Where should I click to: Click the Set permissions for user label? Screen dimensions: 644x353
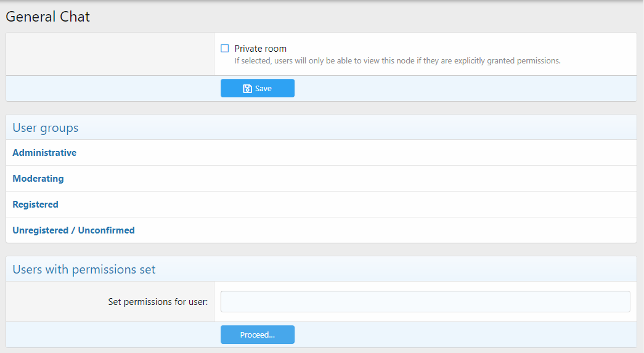(158, 302)
